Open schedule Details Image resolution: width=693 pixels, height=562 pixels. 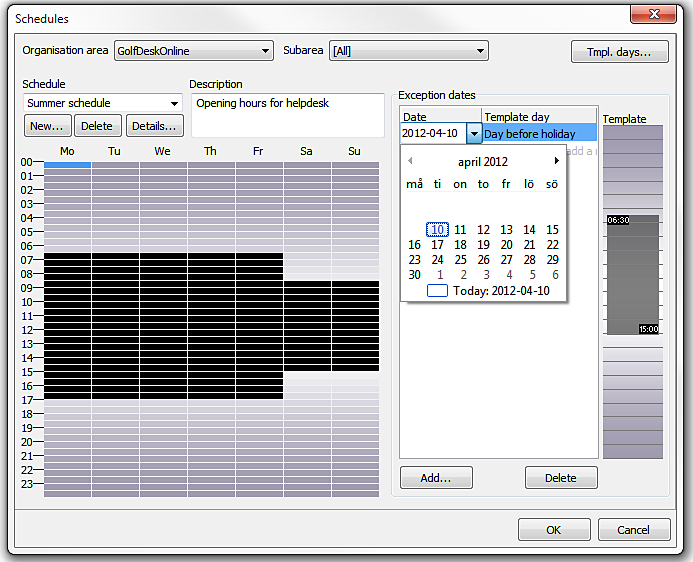tap(154, 126)
